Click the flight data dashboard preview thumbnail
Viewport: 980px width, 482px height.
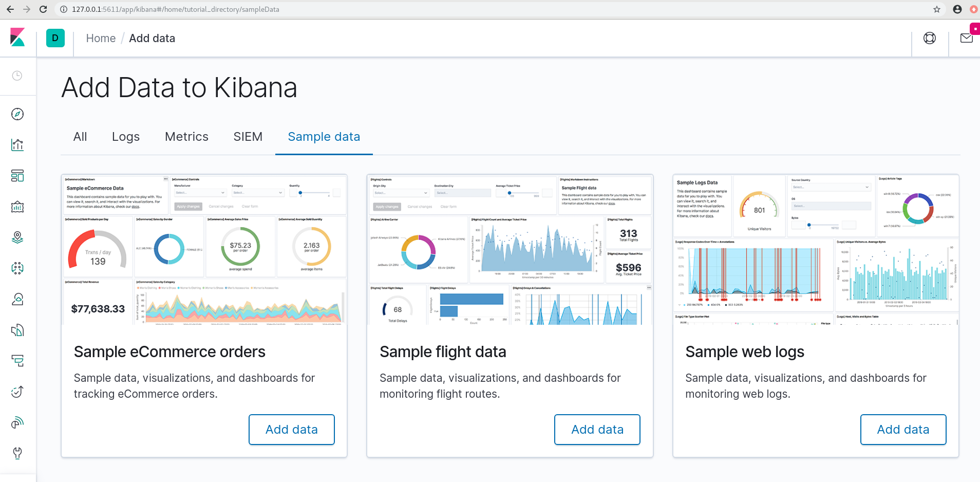(x=510, y=250)
